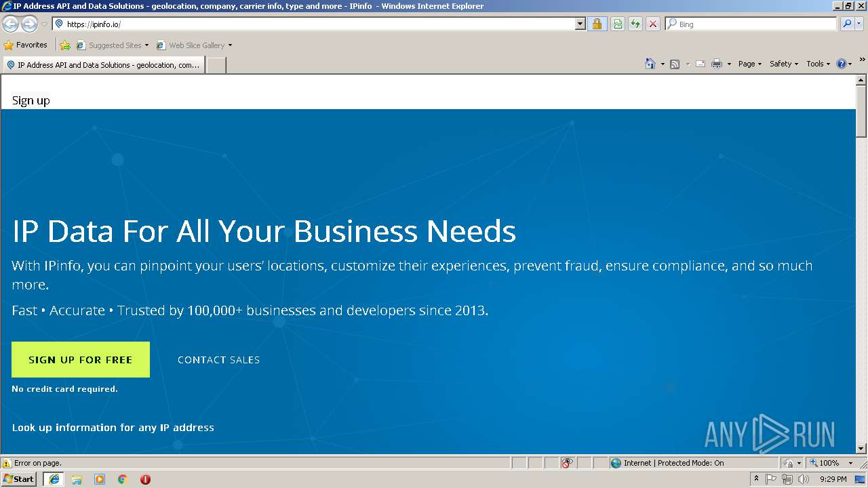Image resolution: width=868 pixels, height=488 pixels.
Task: Open the Chrome taskbar icon
Action: [123, 479]
